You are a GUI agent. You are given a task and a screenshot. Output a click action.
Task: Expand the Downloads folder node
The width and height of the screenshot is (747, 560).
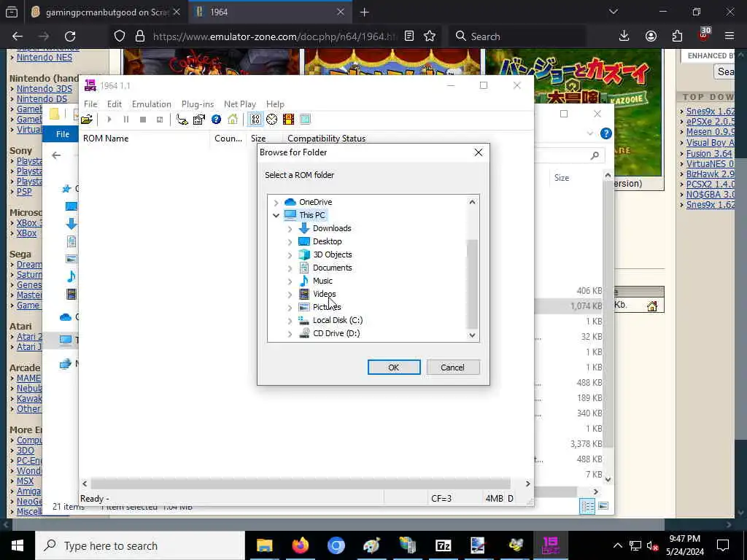coord(290,228)
